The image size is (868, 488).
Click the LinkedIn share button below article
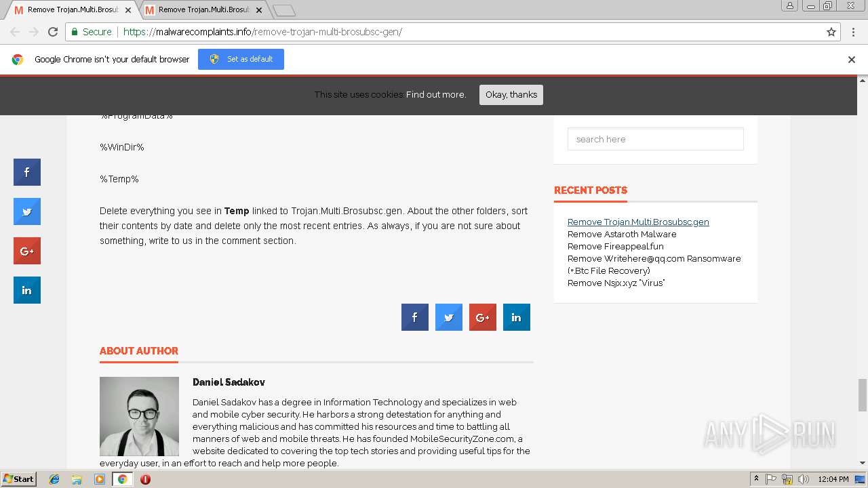(x=517, y=317)
